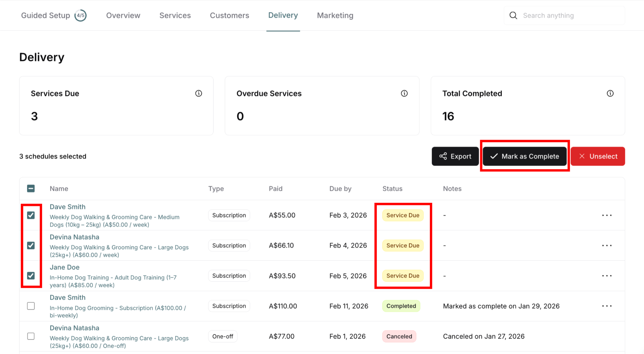Click the Total Completed info icon
The image size is (644, 354).
(x=610, y=93)
